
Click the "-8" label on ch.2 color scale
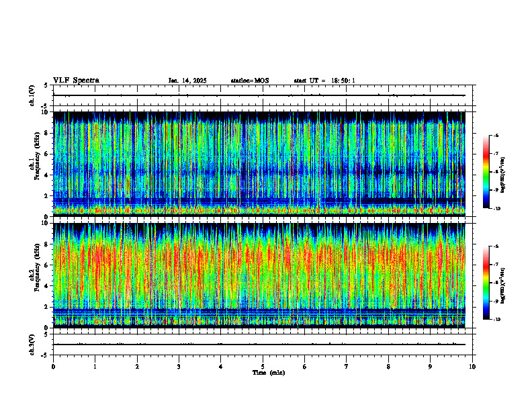tap(496, 283)
